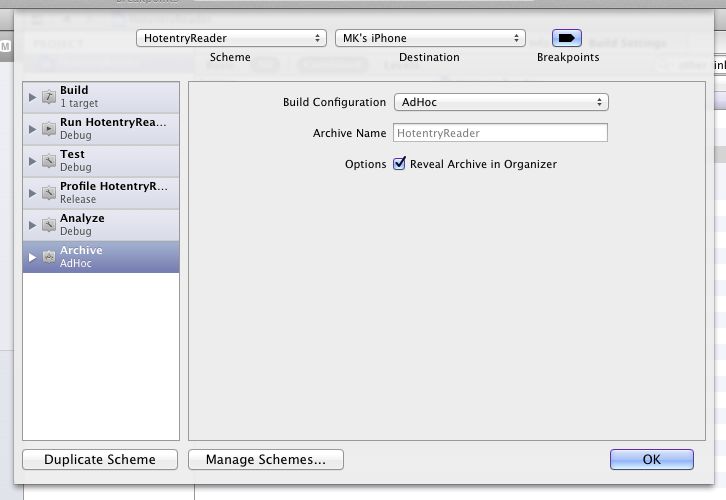The height and width of the screenshot is (500, 726).
Task: Expand the Build action disclosure triangle
Action: pos(32,97)
